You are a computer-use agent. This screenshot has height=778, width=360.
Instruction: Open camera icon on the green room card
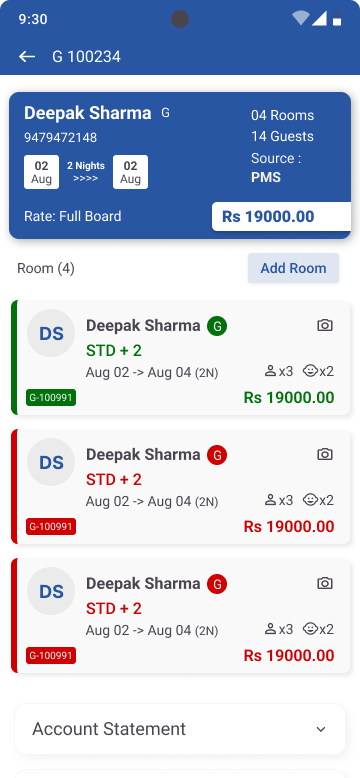click(325, 325)
